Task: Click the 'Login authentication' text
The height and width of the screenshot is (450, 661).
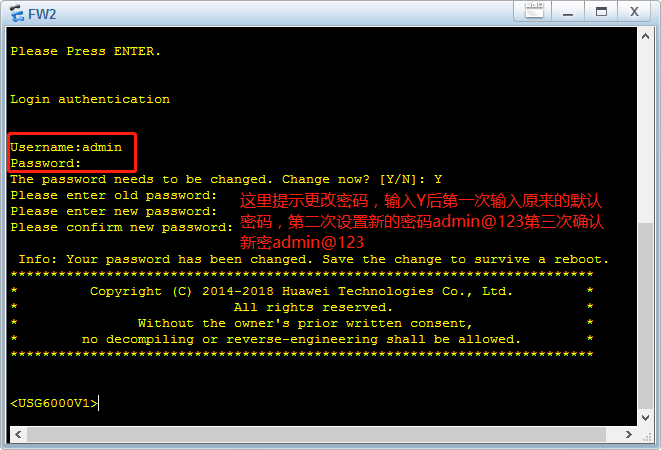Action: [90, 99]
